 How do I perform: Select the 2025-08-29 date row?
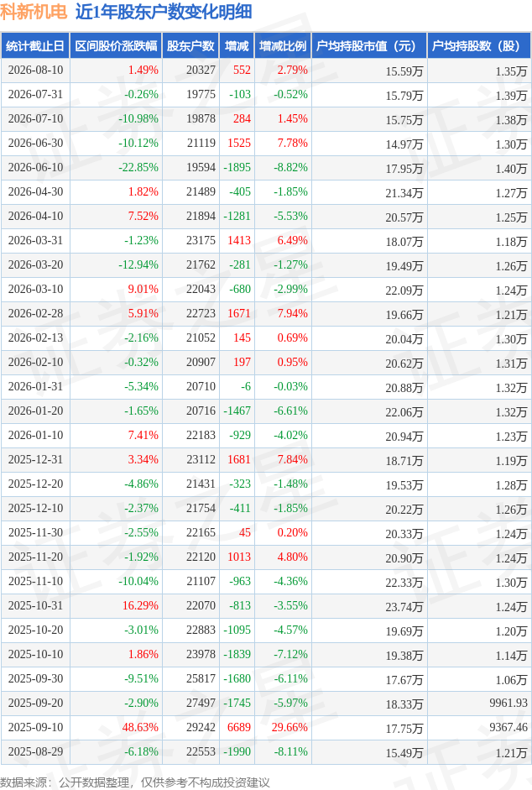[x=266, y=751]
